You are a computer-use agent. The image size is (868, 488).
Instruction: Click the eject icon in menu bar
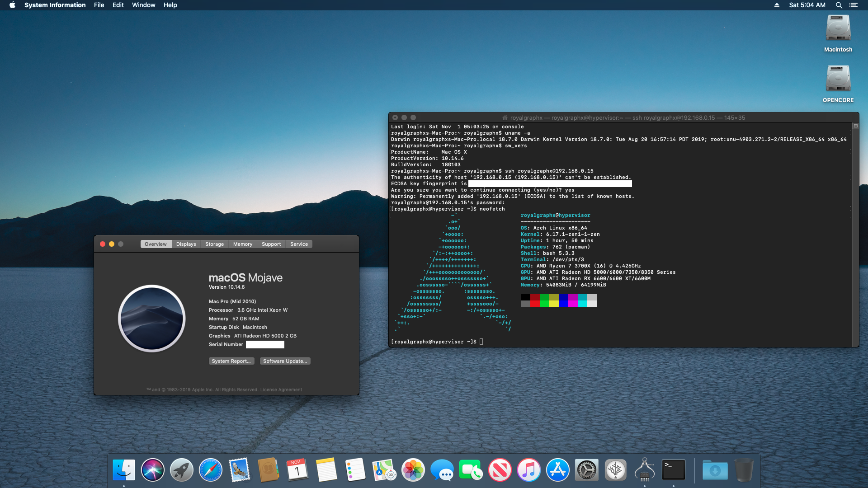777,5
